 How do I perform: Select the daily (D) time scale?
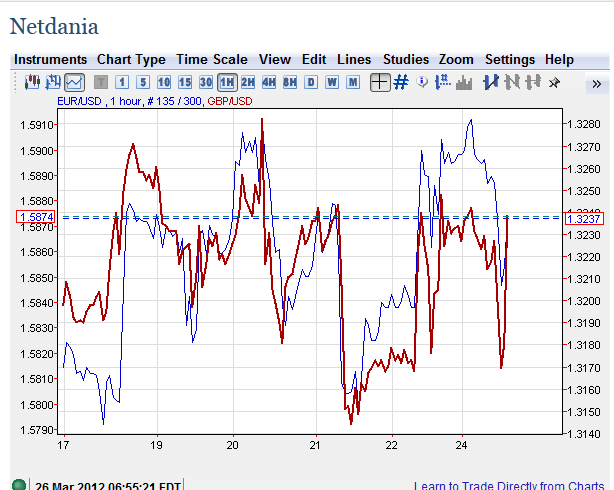click(x=311, y=82)
